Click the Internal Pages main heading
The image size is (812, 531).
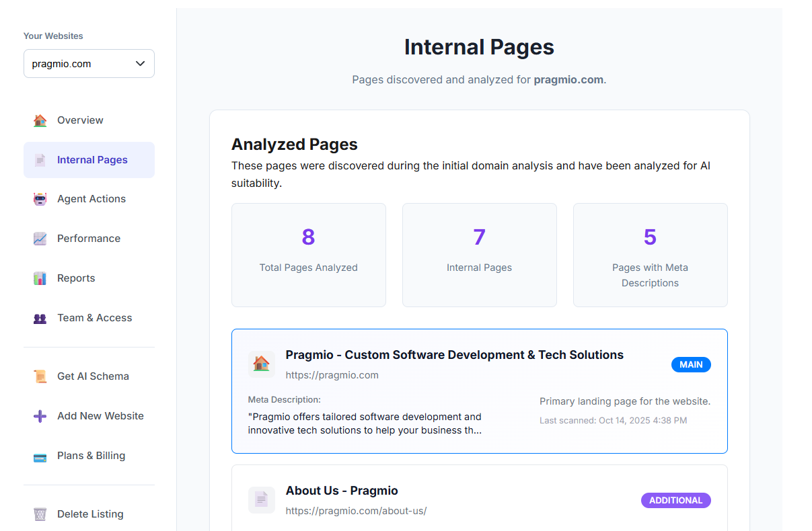(479, 47)
